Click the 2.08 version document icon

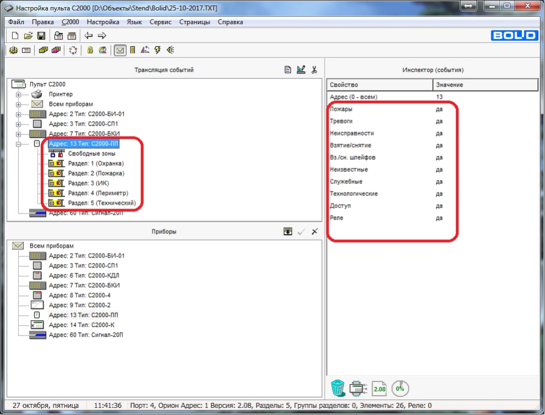[x=379, y=388]
